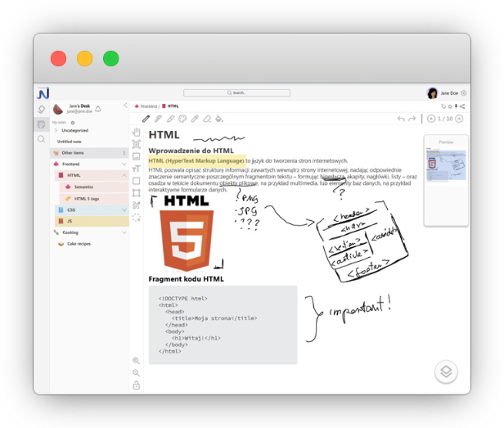Screen dimensions: 504x428
Task: Add a tag to this note
Action: pyautogui.click(x=443, y=106)
